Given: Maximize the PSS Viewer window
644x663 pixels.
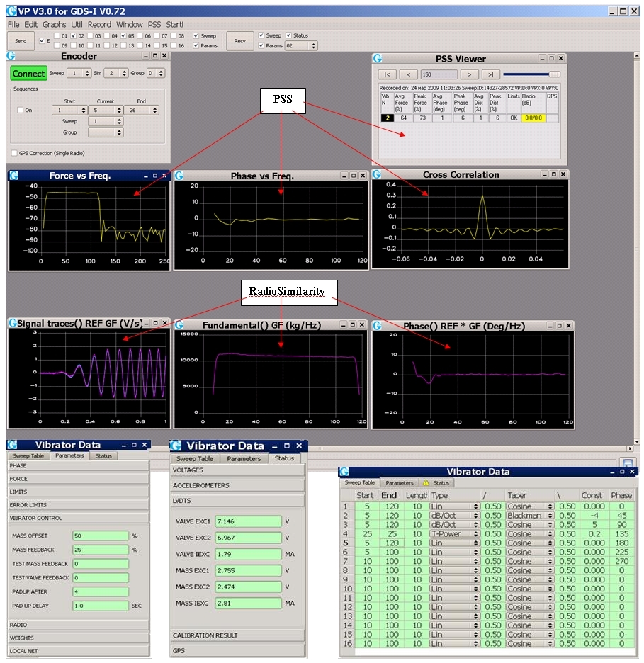Looking at the screenshot, I should tap(551, 58).
